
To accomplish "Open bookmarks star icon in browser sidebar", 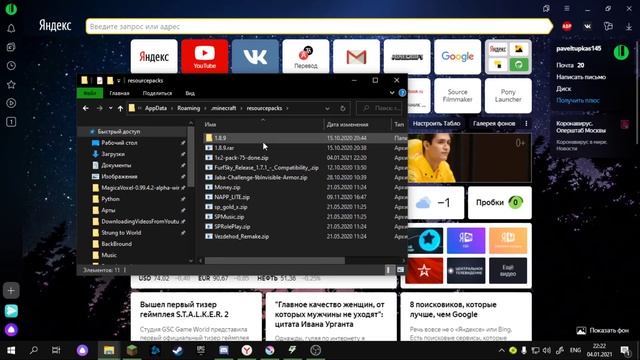I will (11, 84).
